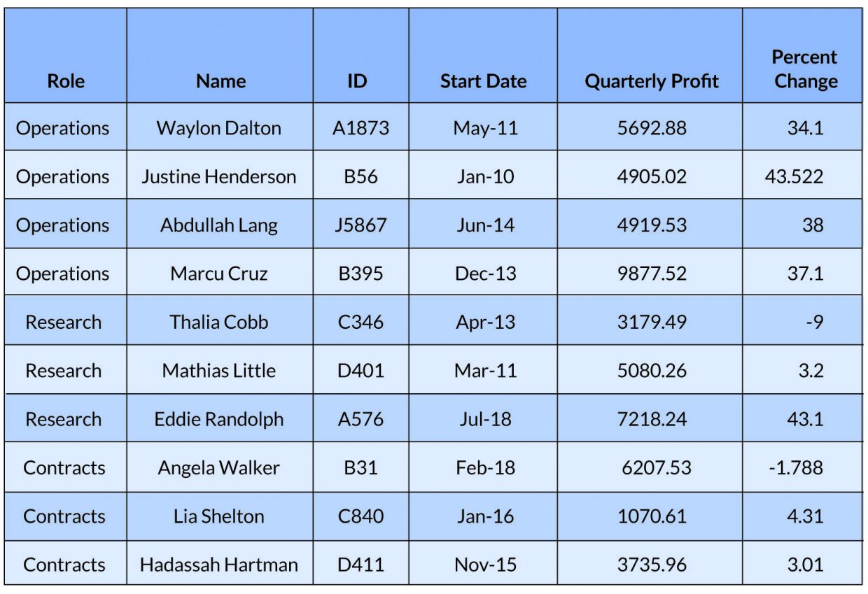
Task: Select the Name column header
Action: pos(220,56)
